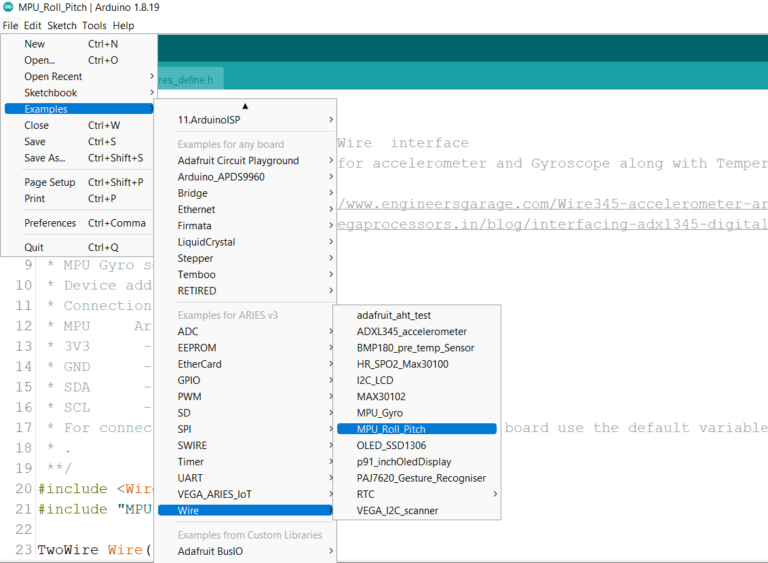Expand the Adafruit BusIO examples
Viewport: 768px width, 563px height.
(x=211, y=551)
